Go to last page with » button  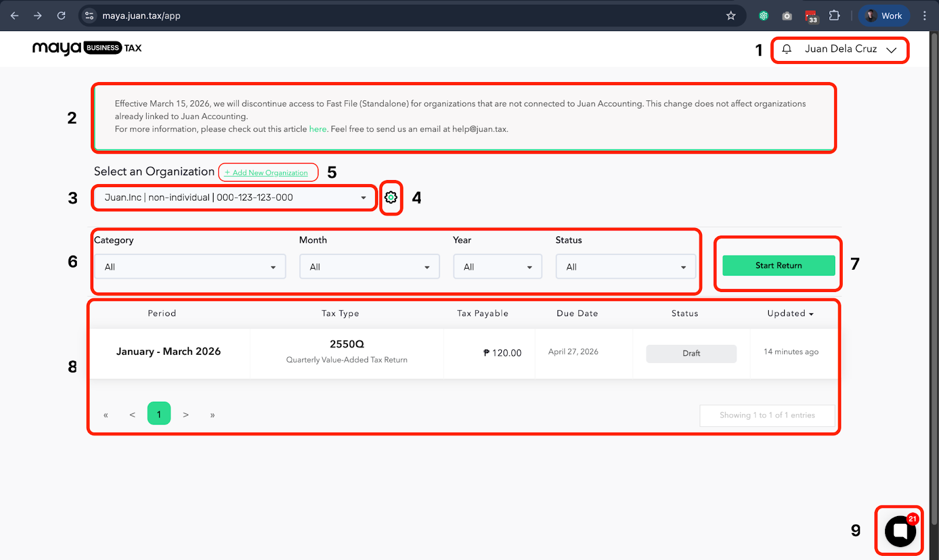pos(212,415)
